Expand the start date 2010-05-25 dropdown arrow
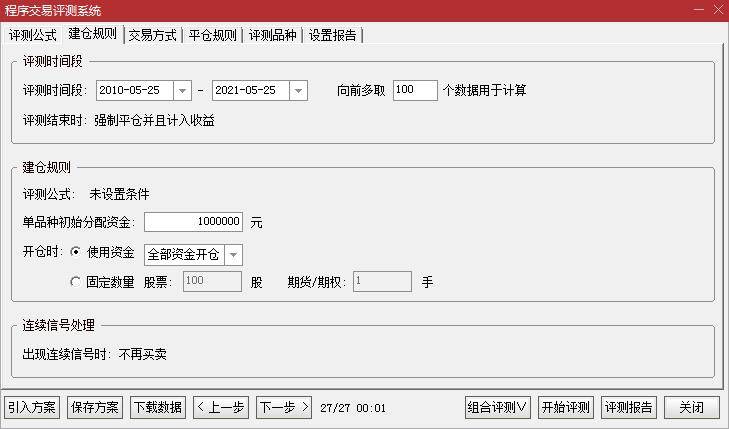 pos(182,90)
